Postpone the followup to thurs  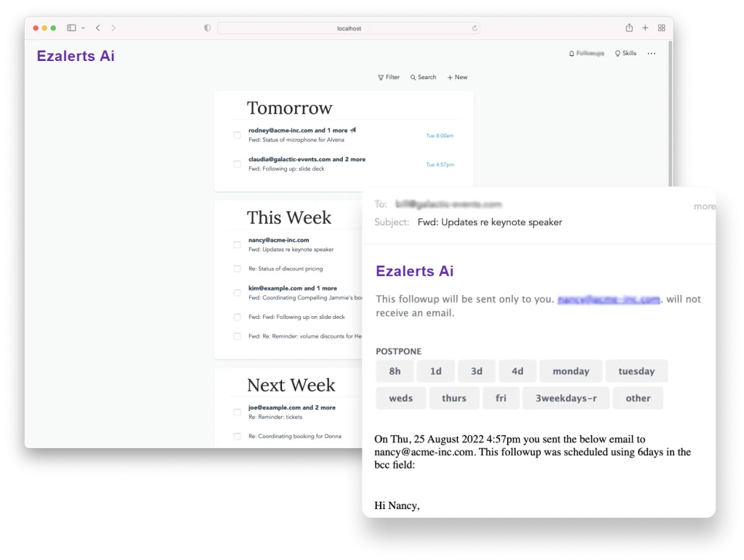[454, 398]
